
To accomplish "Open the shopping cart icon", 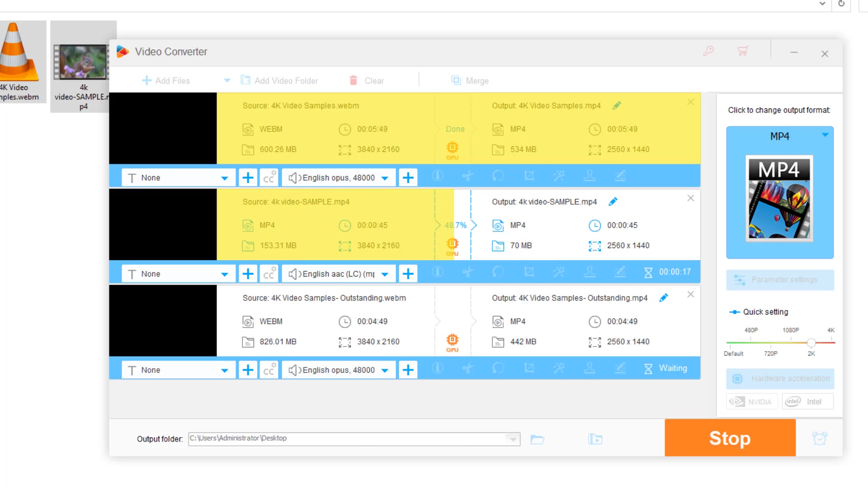I will point(743,51).
